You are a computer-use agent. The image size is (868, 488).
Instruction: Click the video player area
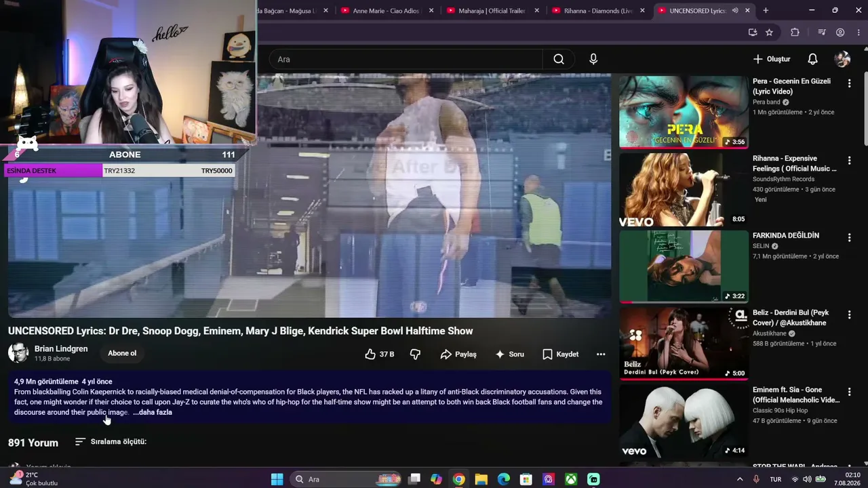coord(309,195)
